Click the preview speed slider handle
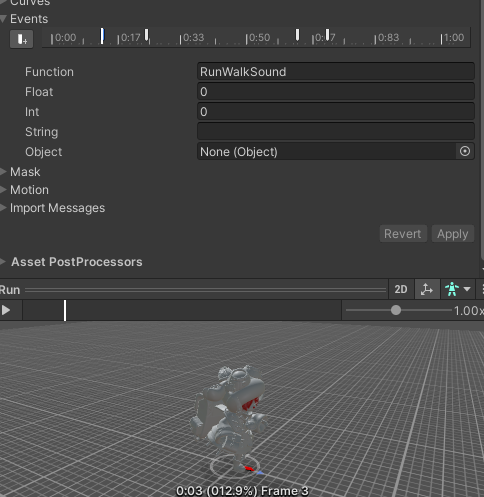Viewport: 484px width, 497px height. coord(396,310)
